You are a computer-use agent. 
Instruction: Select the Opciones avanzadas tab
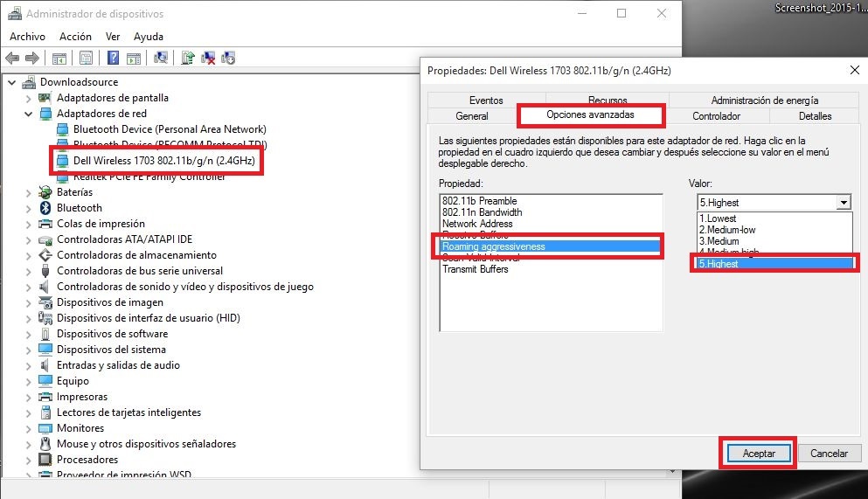(x=590, y=114)
